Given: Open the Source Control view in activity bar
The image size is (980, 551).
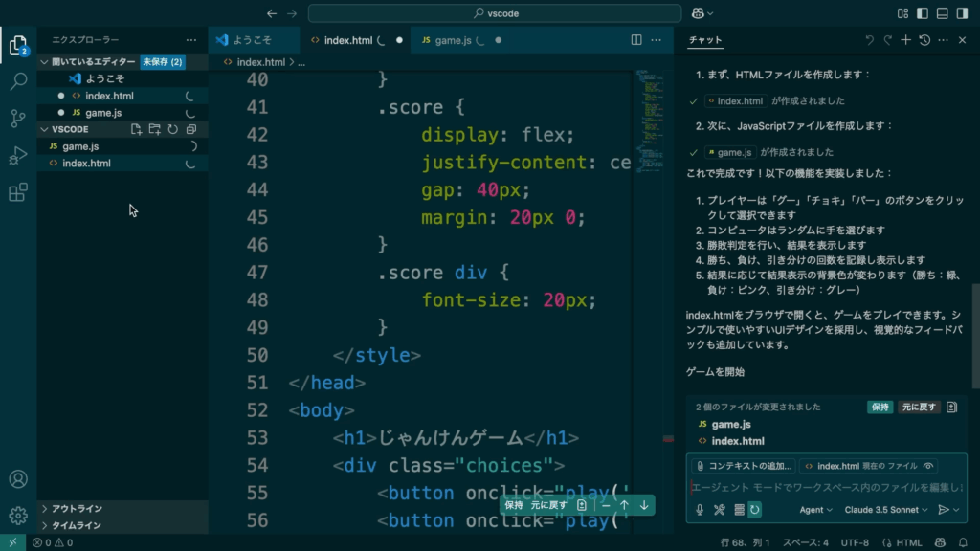Looking at the screenshot, I should click(x=17, y=119).
